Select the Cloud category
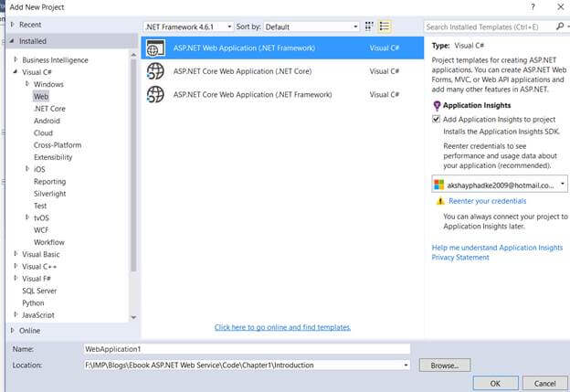The height and width of the screenshot is (392, 570). (43, 133)
